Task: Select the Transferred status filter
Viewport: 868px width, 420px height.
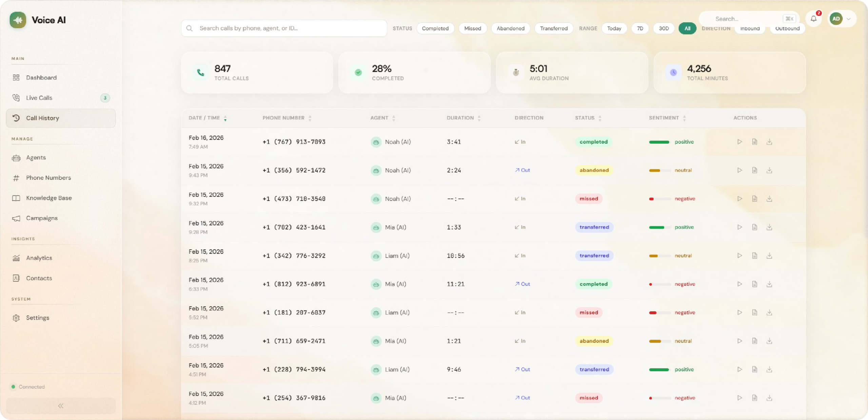Action: [553, 28]
